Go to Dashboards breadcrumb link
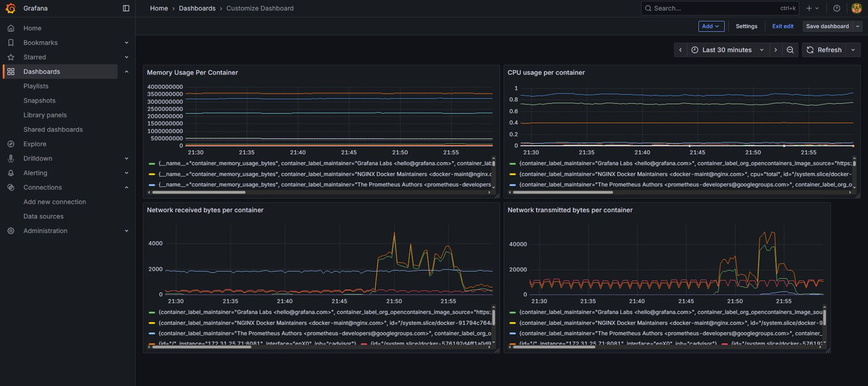 (197, 8)
